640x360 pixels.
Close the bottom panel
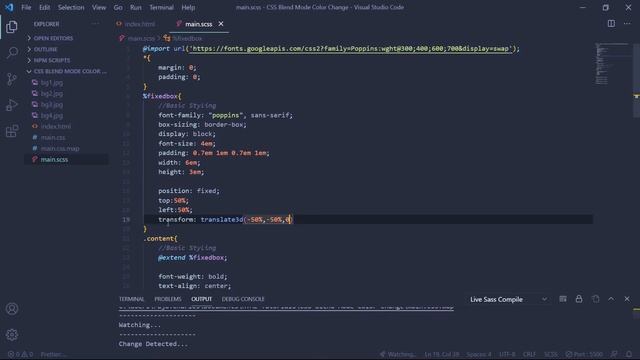(x=627, y=299)
